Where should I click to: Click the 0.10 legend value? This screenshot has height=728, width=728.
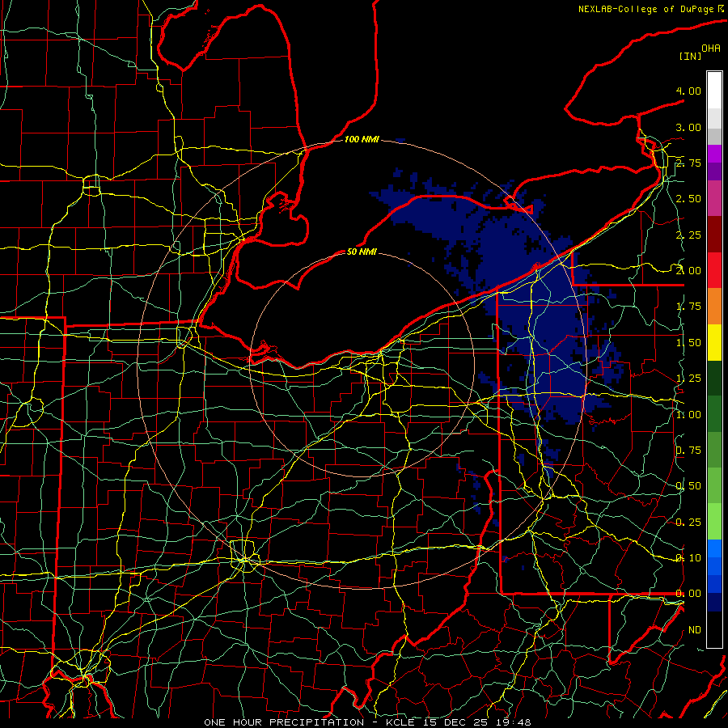click(x=688, y=558)
